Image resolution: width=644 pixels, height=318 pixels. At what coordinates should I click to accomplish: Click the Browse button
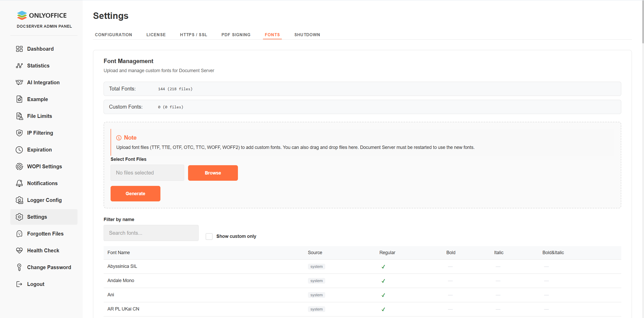click(213, 173)
